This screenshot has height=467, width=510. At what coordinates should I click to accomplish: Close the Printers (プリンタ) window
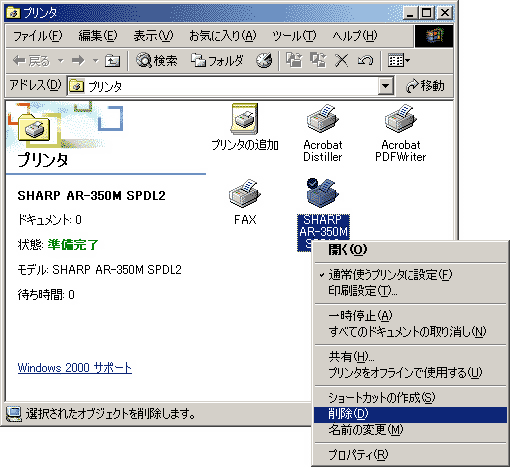click(x=445, y=13)
